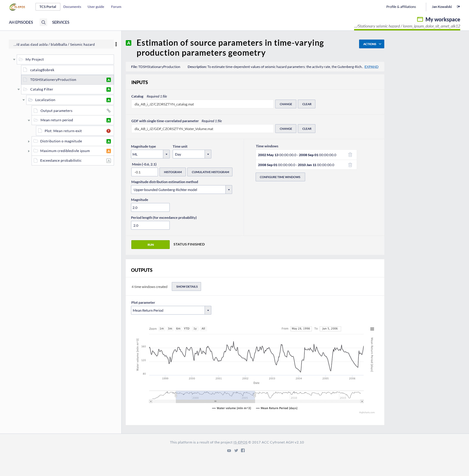Screen dimensions: 469x476
Task: Click the logout icon beside Jan Kowalski
Action: (458, 7)
